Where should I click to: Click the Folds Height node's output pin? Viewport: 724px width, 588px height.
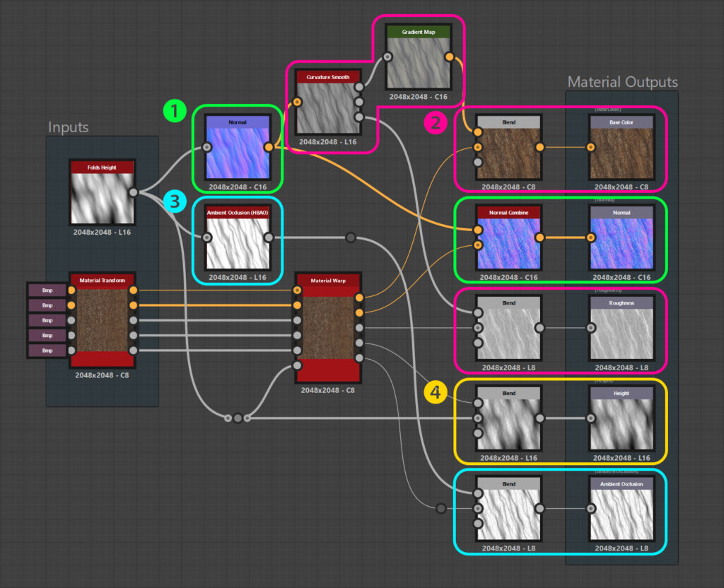pos(133,192)
